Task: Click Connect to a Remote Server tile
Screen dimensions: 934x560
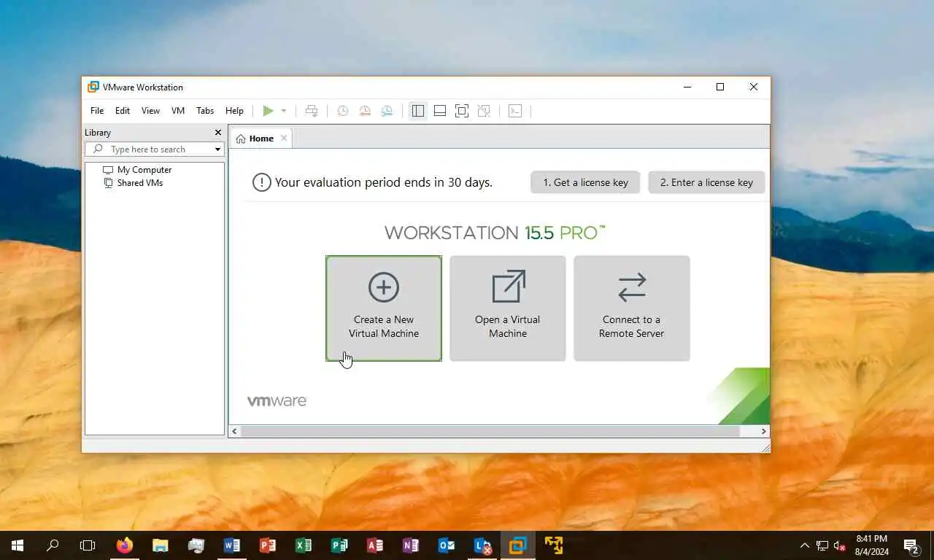Action: tap(632, 308)
